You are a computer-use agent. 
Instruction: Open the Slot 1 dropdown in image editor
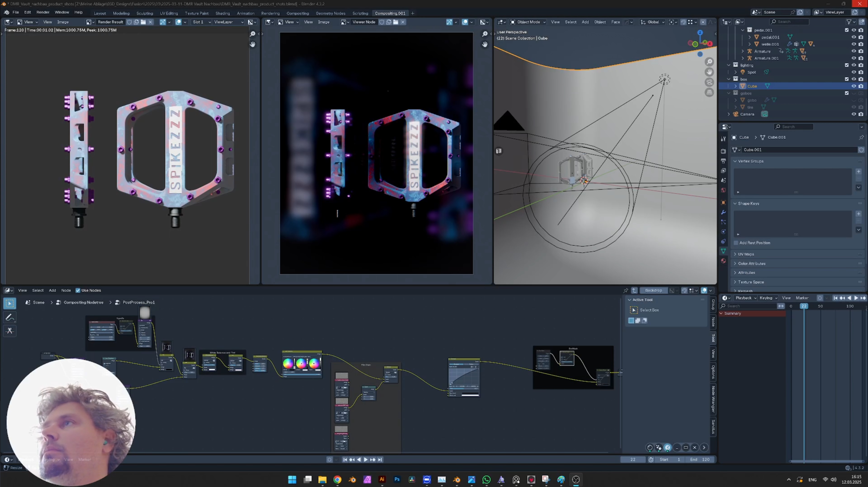[x=202, y=22]
